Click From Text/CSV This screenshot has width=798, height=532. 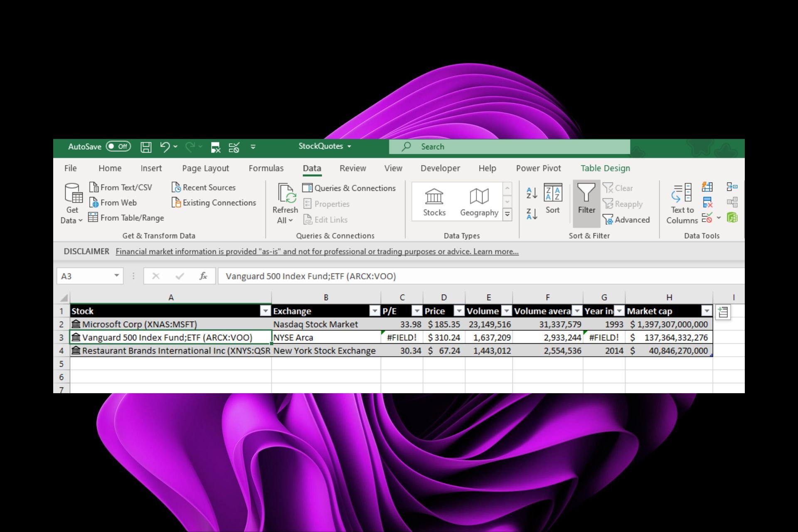click(x=121, y=187)
